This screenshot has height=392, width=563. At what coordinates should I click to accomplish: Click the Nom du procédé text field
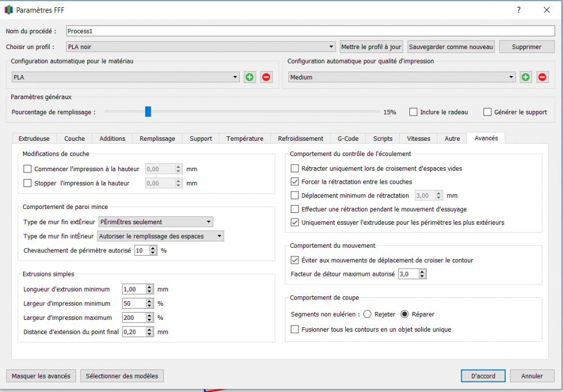click(311, 32)
